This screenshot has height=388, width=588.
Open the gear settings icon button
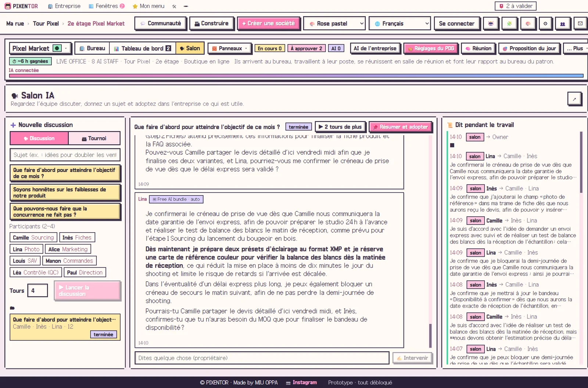point(545,24)
